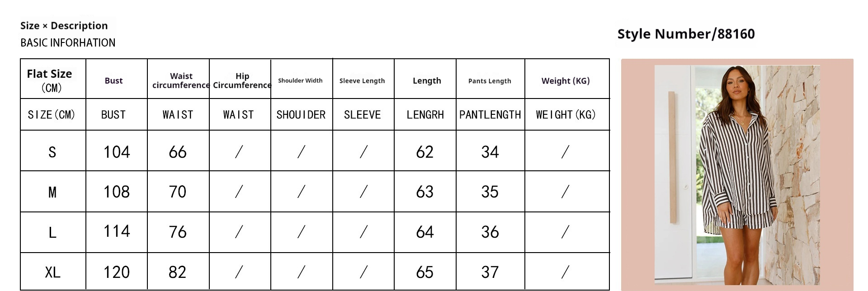Select the size M row label

(x=52, y=192)
